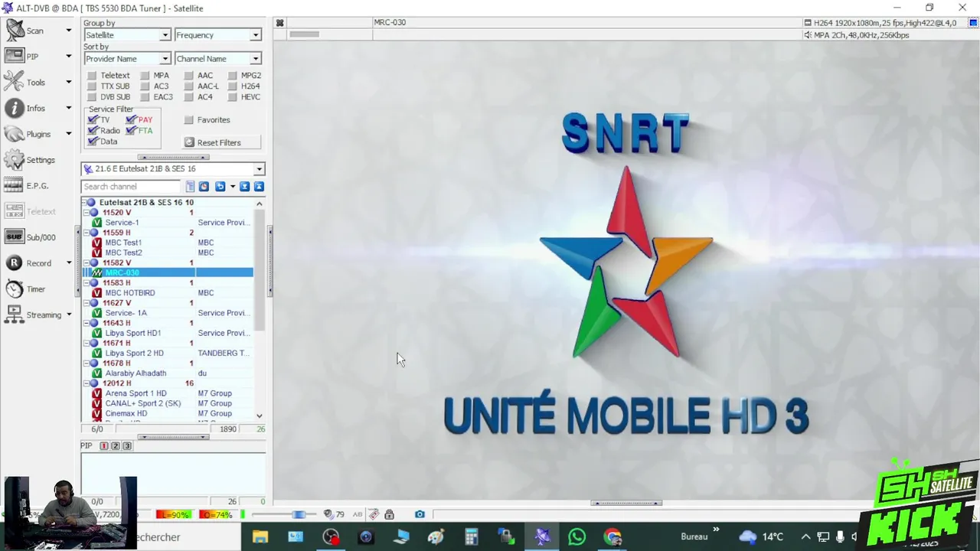Uncheck the PAY service filter

tap(131, 120)
